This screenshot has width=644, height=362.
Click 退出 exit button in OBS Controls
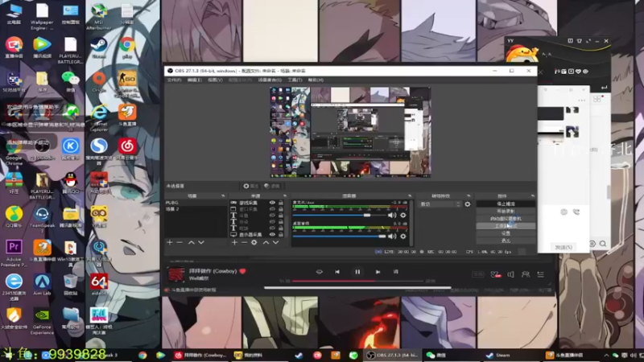(x=506, y=241)
